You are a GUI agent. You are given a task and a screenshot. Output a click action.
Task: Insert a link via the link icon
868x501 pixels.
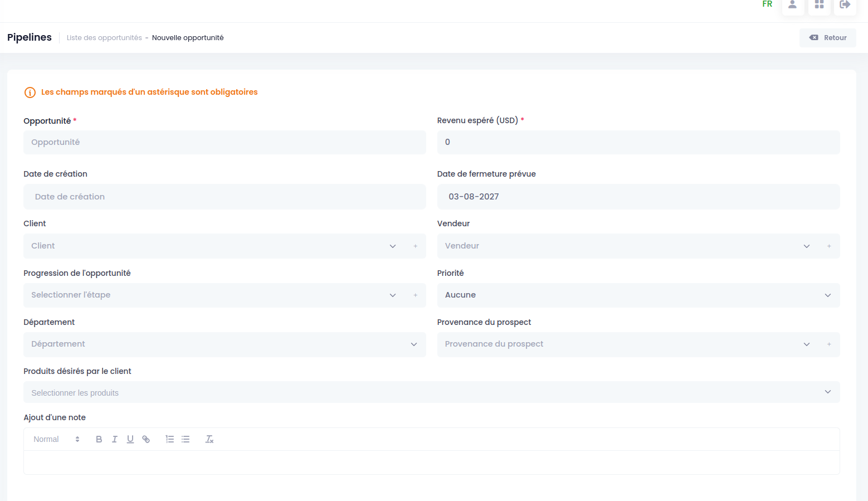(146, 439)
